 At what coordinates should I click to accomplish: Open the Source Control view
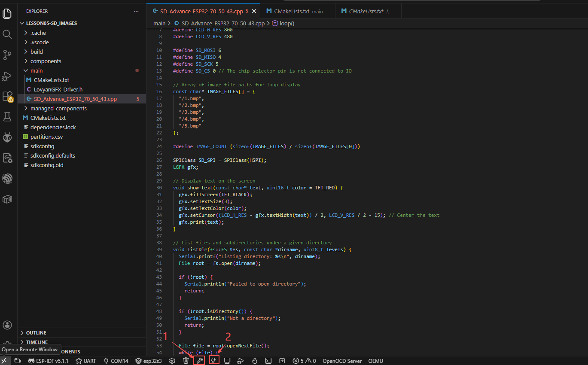coord(7,55)
